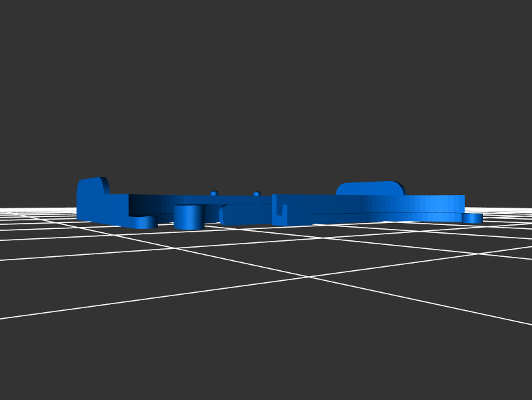This screenshot has width=532, height=400.
Task: Select the hook-shaped curl at lower left
Action: (142, 222)
